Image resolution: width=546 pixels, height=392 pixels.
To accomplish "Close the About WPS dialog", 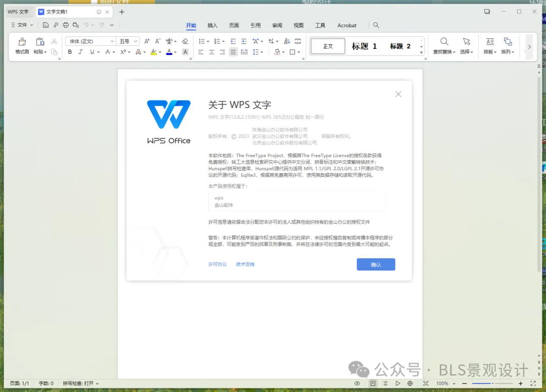I will point(398,94).
